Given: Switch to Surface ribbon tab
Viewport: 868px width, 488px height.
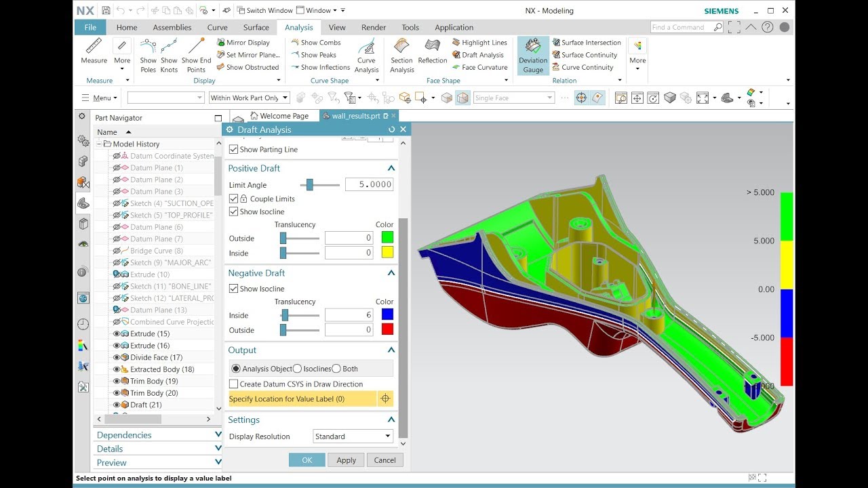Looking at the screenshot, I should click(x=256, y=27).
